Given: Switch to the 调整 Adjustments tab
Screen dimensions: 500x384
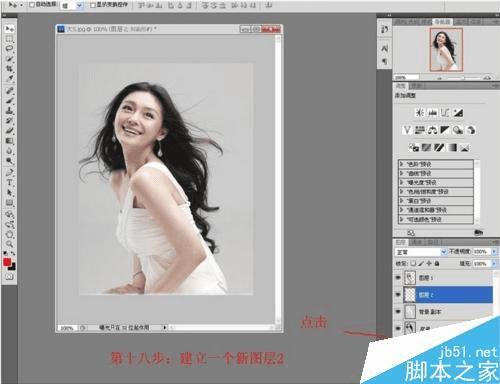Looking at the screenshot, I should coord(400,86).
